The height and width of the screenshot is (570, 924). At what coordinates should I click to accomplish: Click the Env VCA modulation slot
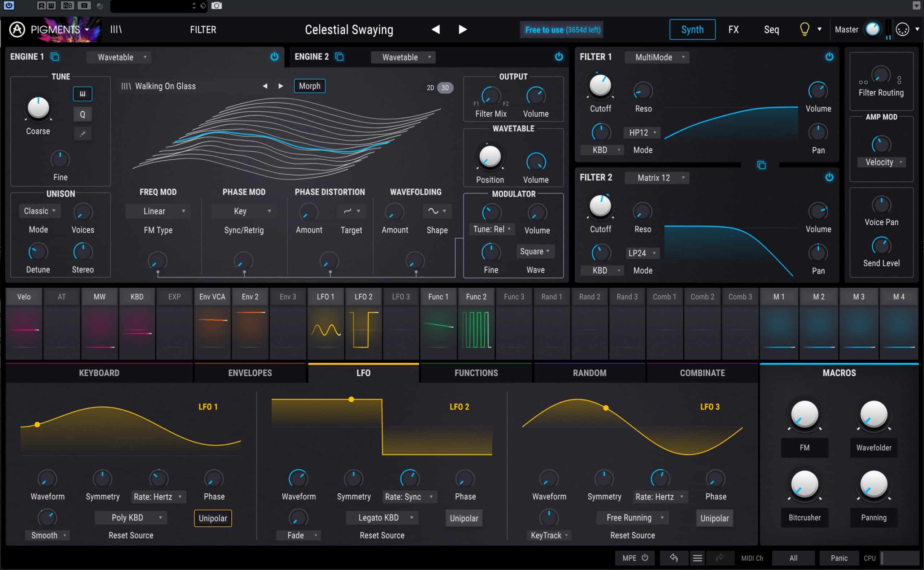(x=213, y=323)
